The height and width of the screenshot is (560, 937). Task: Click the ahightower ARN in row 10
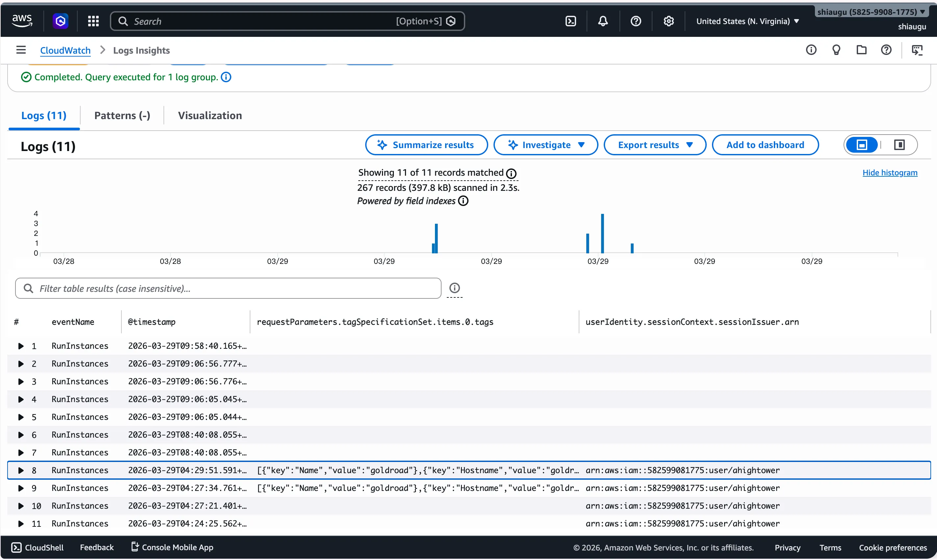pos(683,506)
